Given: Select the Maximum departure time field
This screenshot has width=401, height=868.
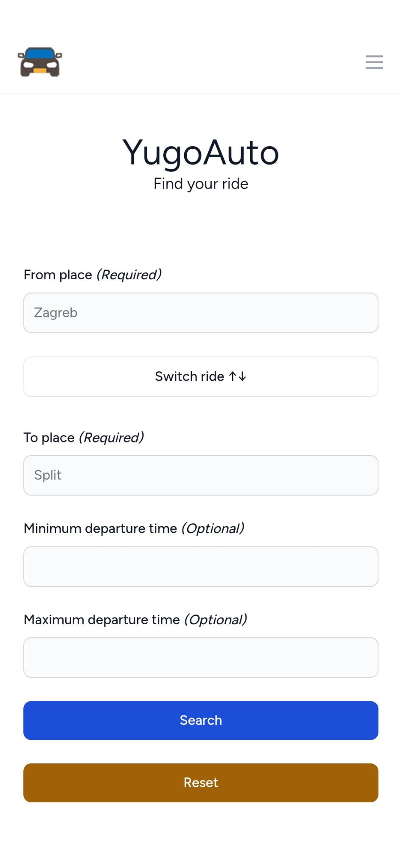Looking at the screenshot, I should 201,657.
